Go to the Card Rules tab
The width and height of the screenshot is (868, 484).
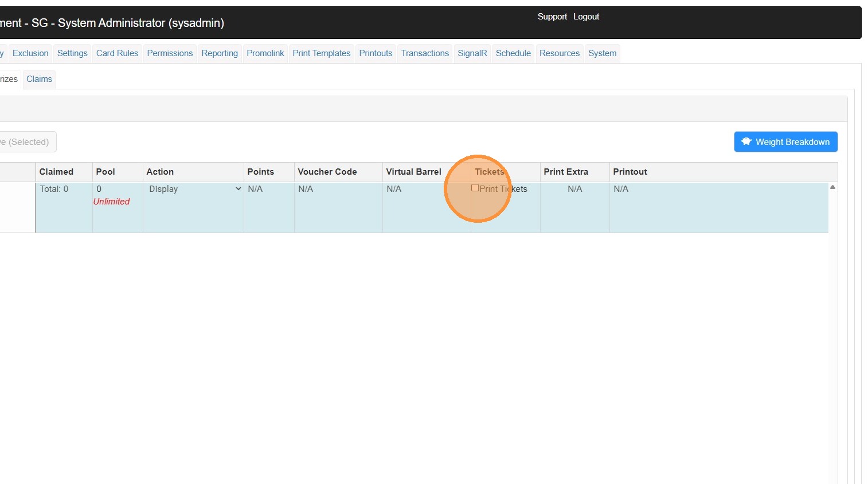[x=117, y=53]
